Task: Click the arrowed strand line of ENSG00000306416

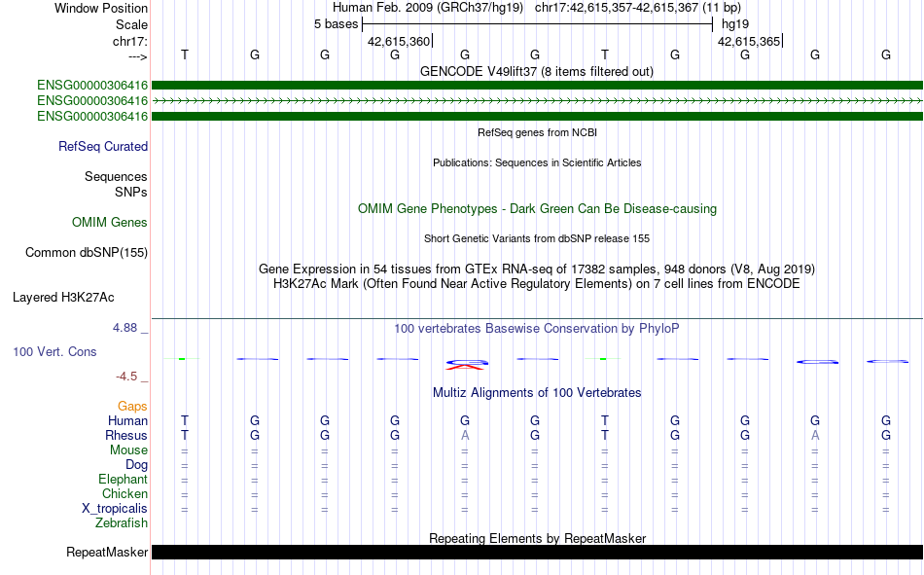Action: point(537,101)
